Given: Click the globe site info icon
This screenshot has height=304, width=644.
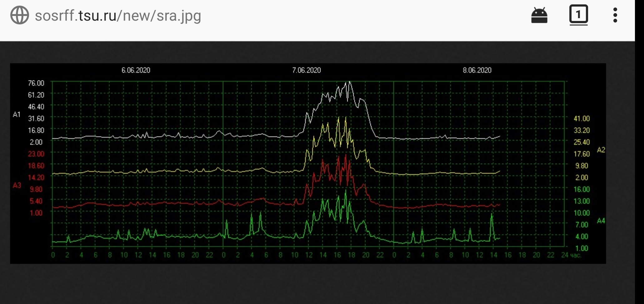Looking at the screenshot, I should [x=19, y=15].
